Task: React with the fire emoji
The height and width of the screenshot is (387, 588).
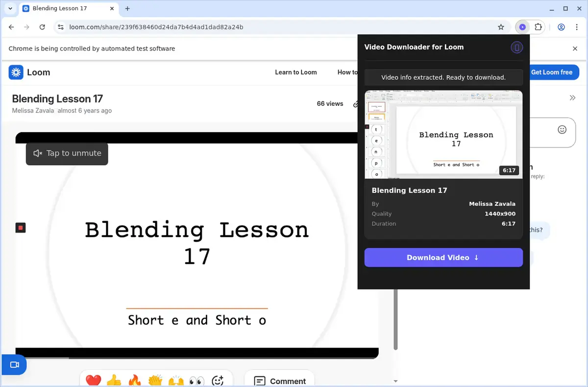Action: (x=134, y=380)
